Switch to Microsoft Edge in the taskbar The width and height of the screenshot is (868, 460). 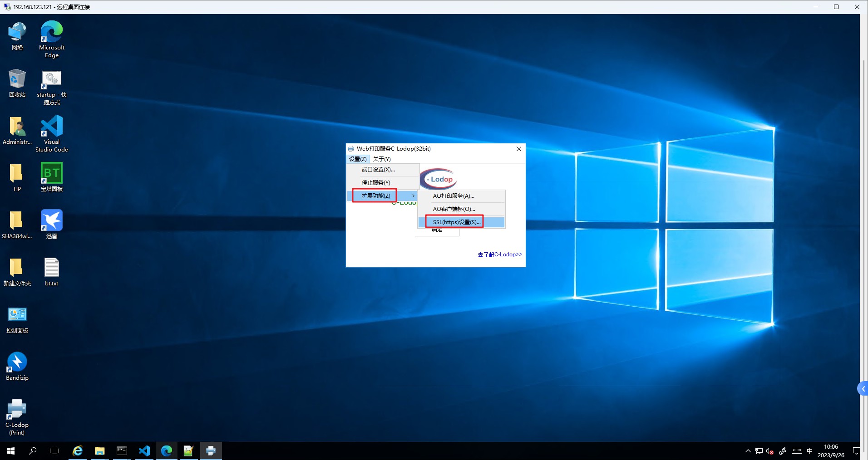[x=166, y=451]
